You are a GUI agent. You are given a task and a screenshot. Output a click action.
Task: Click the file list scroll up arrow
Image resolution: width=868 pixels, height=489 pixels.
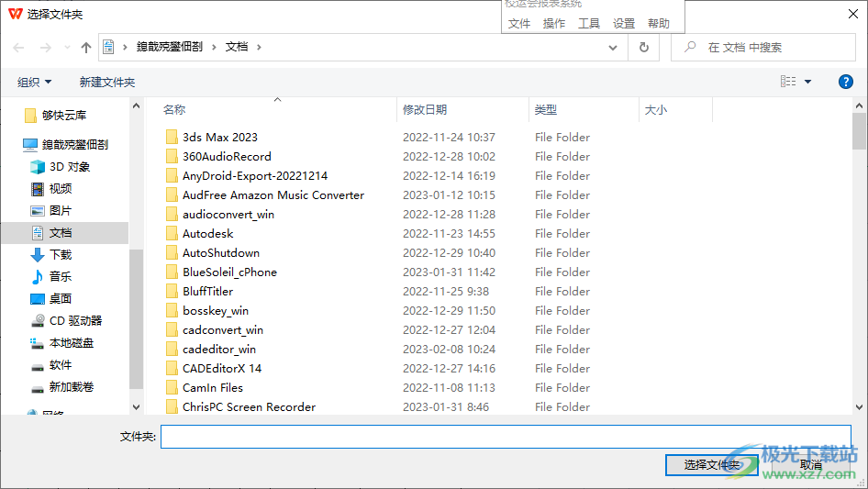(859, 106)
